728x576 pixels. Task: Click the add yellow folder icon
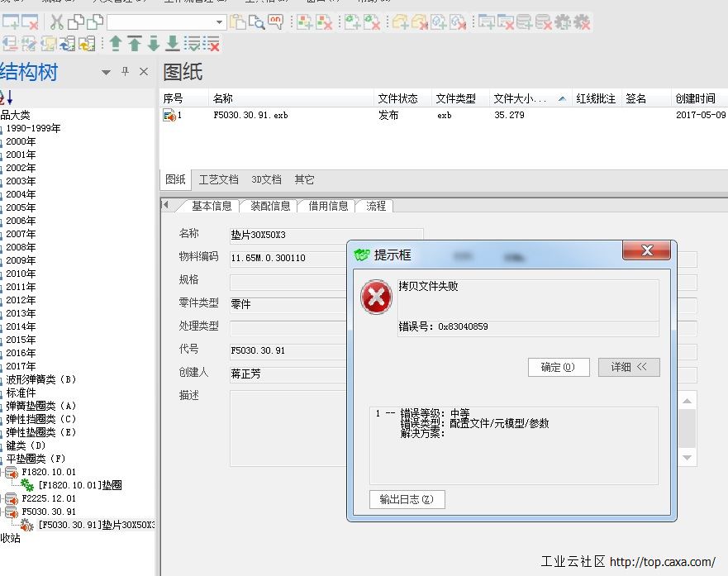400,21
